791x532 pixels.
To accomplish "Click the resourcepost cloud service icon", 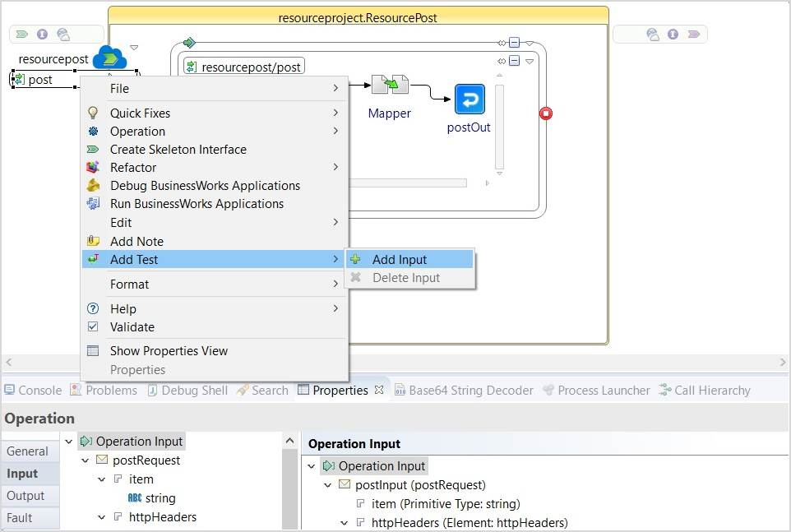I will coord(109,58).
